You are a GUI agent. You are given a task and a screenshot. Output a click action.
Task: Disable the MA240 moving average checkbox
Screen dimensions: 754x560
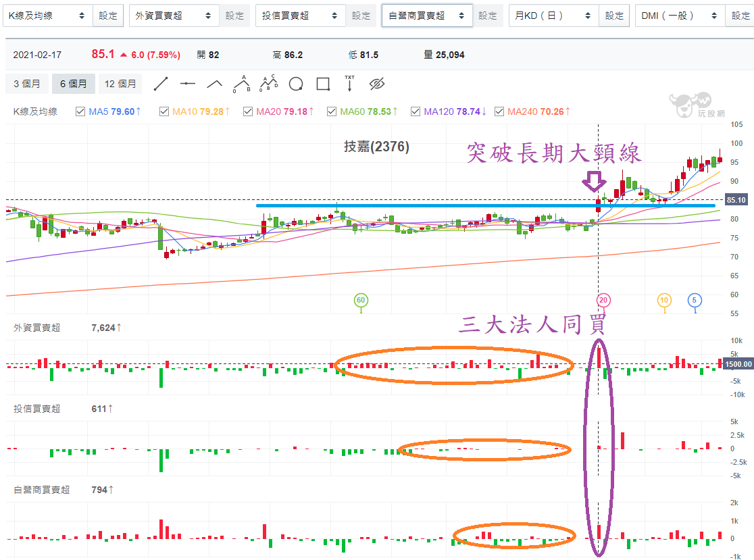pos(499,111)
